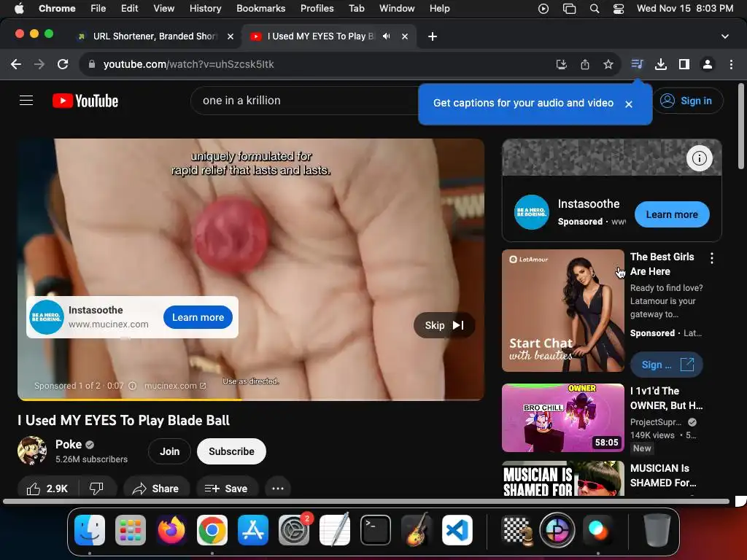Click the share page icon in address bar

click(x=585, y=64)
